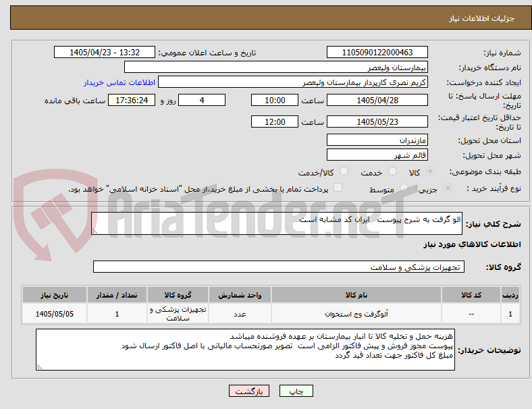Click the goods group cell in row 1
This screenshot has height=409, width=532.
[178, 314]
